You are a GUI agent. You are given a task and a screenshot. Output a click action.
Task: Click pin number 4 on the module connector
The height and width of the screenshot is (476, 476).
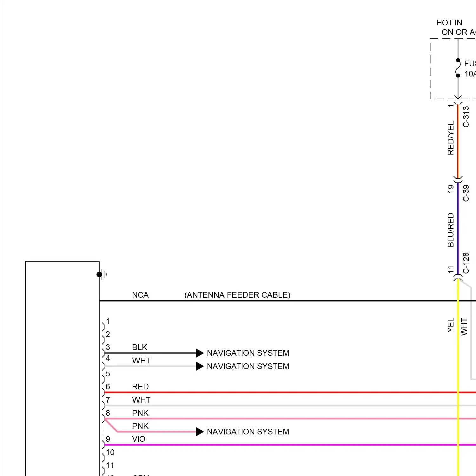point(108,358)
